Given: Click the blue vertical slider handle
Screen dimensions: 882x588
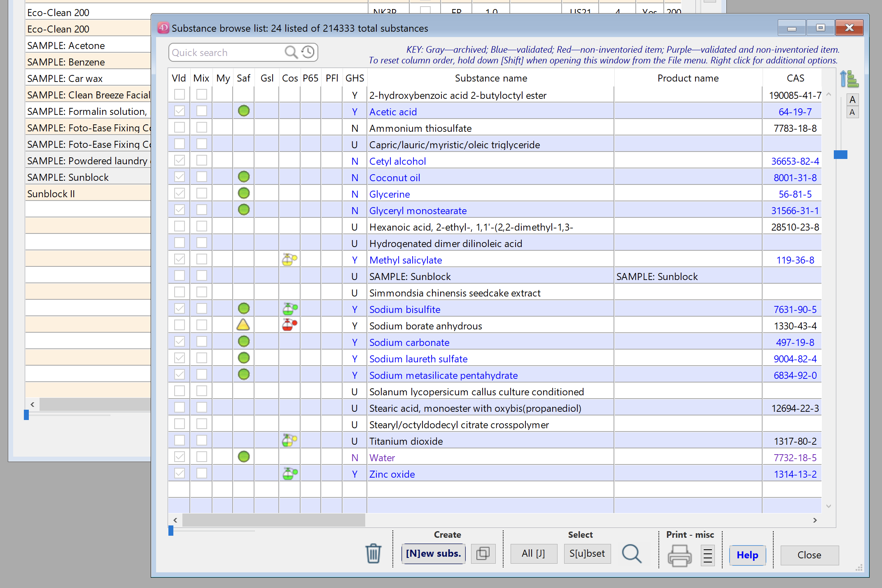Looking at the screenshot, I should click(840, 154).
